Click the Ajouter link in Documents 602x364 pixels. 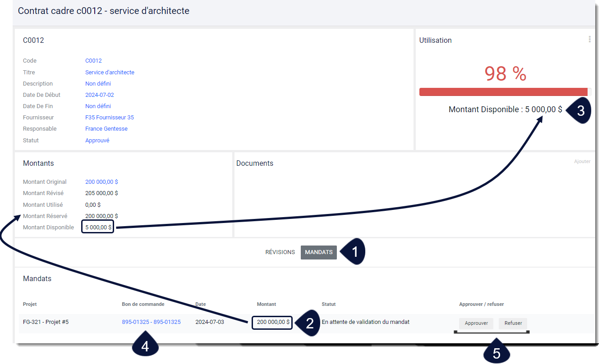pyautogui.click(x=582, y=162)
